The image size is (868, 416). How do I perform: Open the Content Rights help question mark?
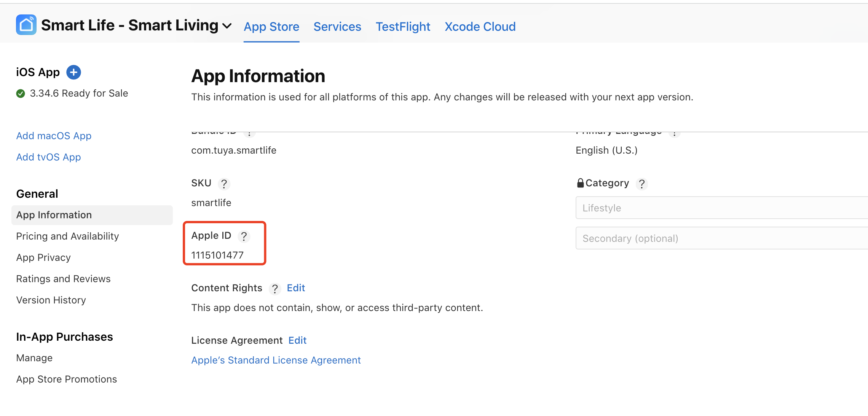pos(275,289)
